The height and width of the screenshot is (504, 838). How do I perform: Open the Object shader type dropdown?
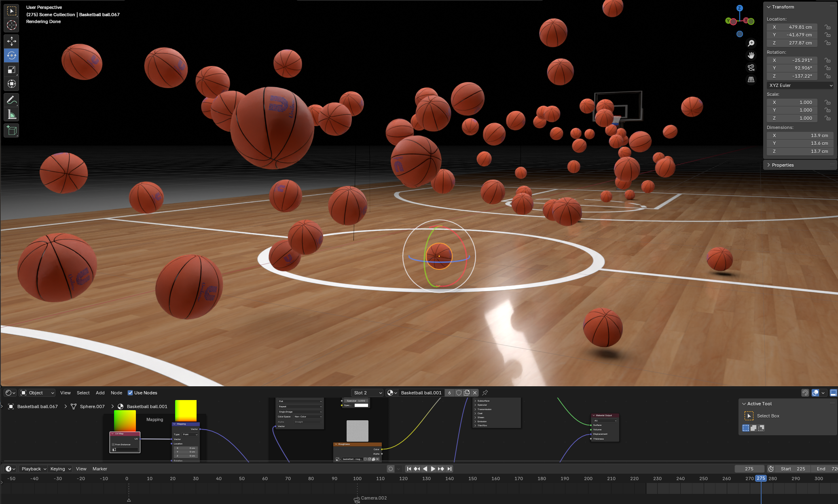point(37,393)
